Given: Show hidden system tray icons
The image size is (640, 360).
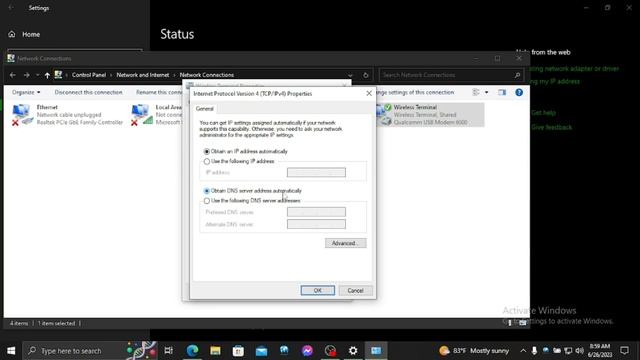Looking at the screenshot, I should [x=523, y=351].
